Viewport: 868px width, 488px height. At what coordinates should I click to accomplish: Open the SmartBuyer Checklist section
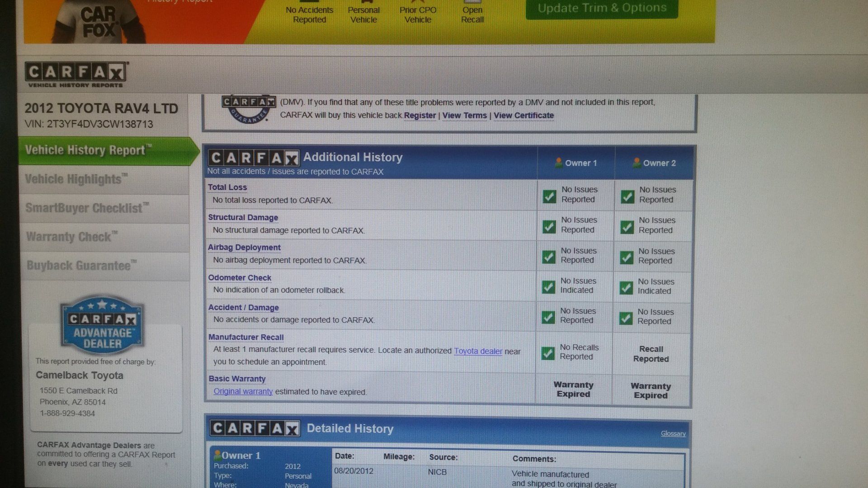[x=104, y=209]
